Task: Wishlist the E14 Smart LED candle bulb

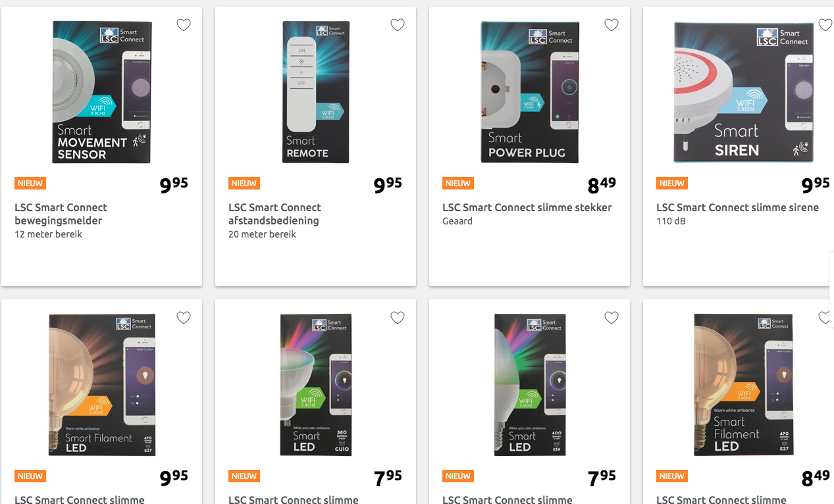Action: [x=612, y=318]
